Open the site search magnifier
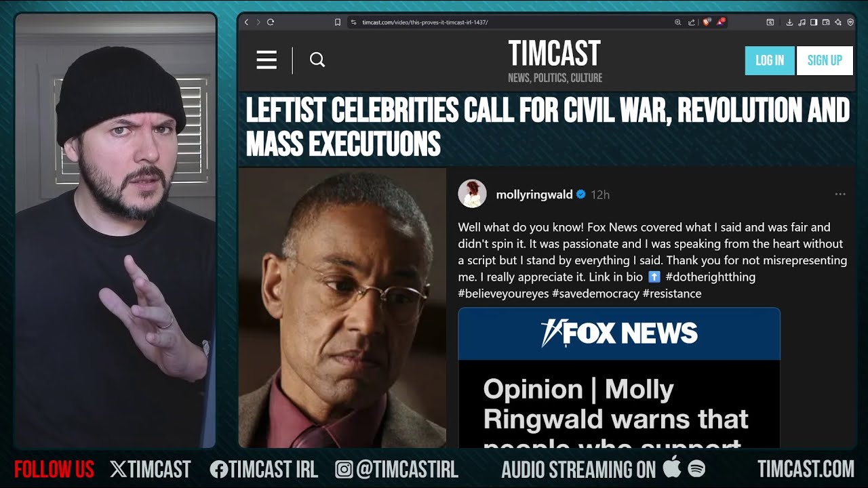This screenshot has height=488, width=868. (317, 60)
